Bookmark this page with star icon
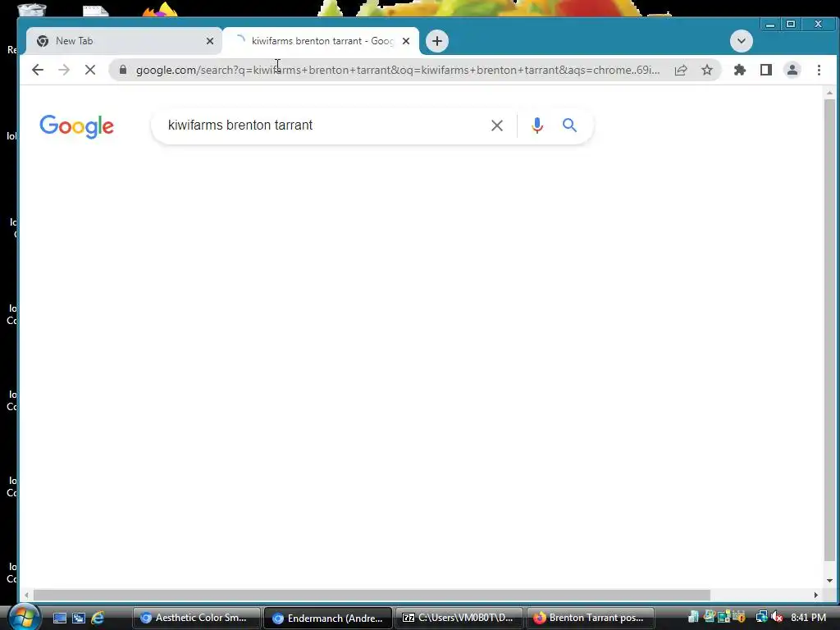 707,70
